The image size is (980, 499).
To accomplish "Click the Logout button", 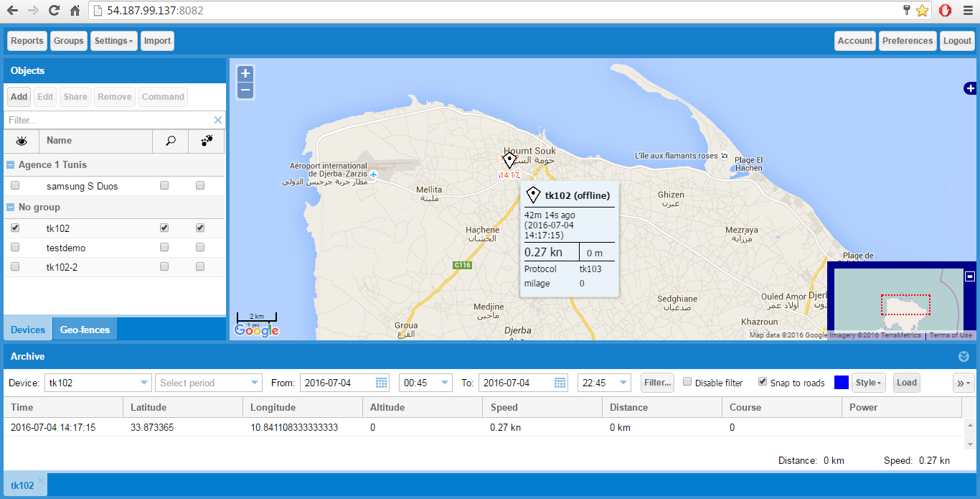I will pyautogui.click(x=957, y=41).
